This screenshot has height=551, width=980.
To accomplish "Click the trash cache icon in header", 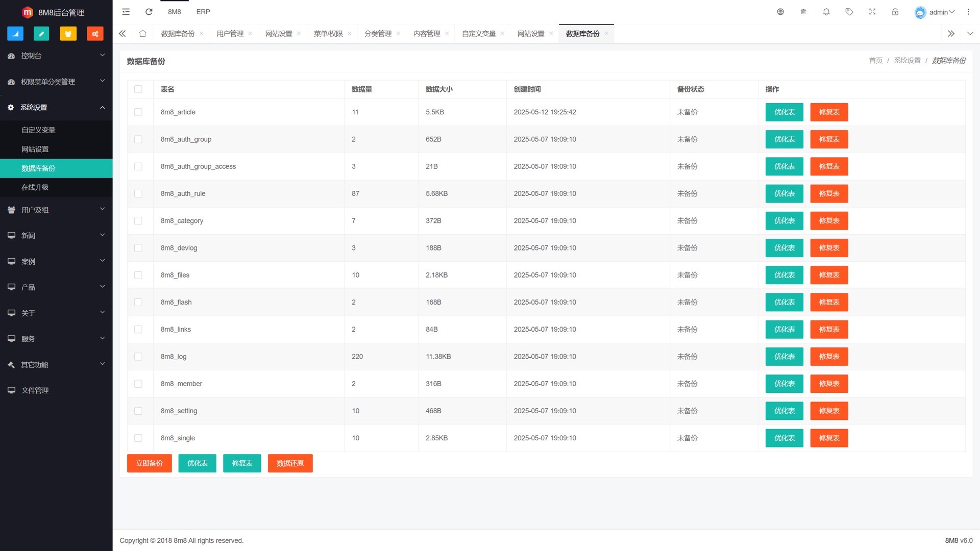I will [803, 12].
